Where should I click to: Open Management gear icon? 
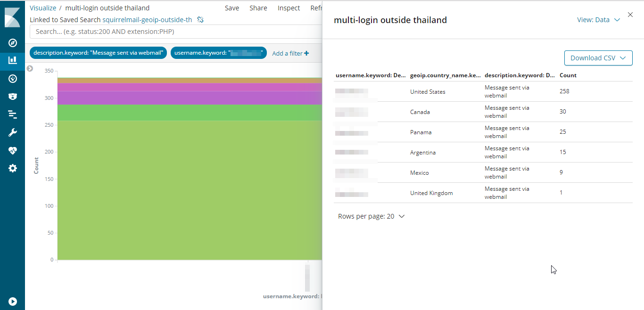13,168
